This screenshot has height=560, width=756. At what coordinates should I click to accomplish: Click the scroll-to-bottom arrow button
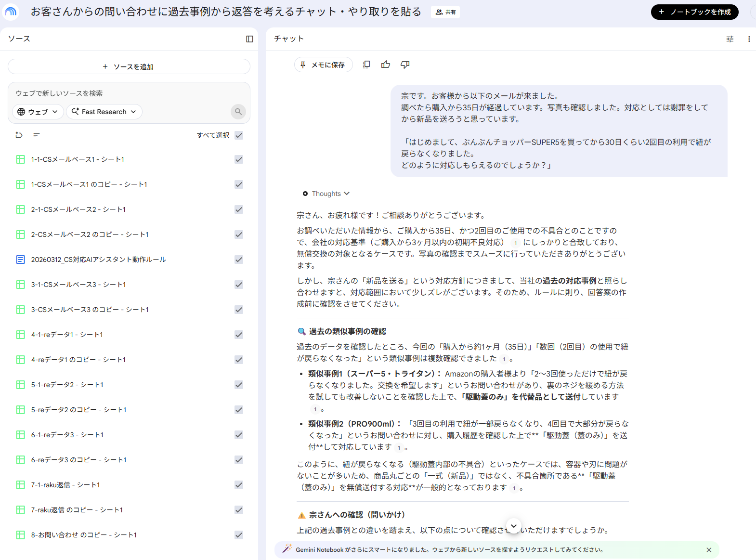(x=514, y=526)
